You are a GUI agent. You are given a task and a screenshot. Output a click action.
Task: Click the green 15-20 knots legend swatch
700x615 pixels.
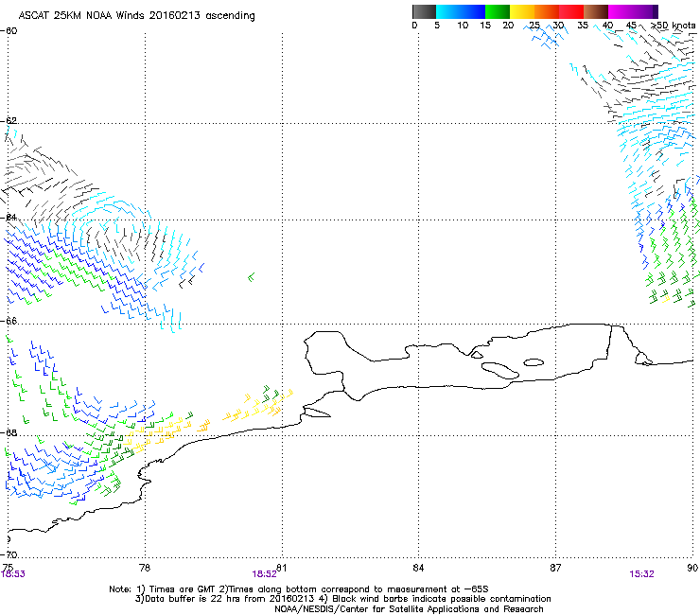click(498, 11)
